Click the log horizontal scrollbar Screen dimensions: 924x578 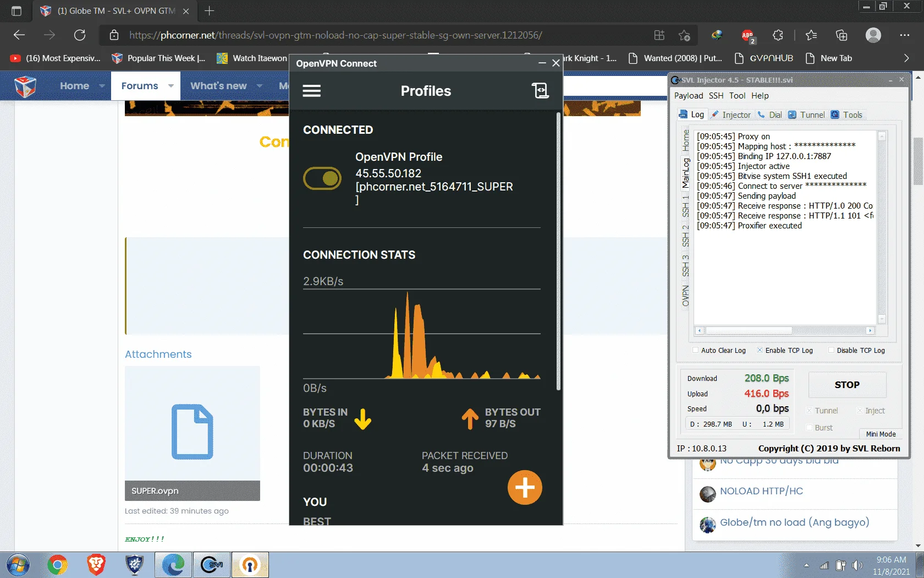785,331
